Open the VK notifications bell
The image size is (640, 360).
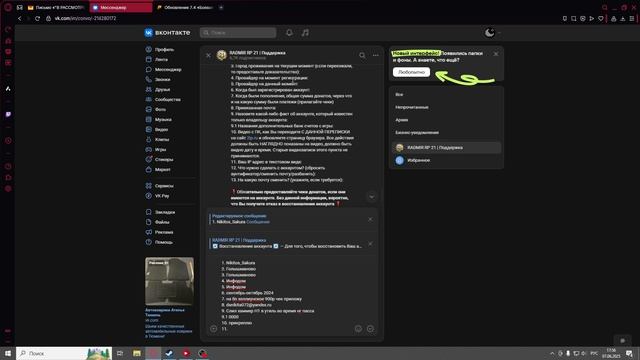[x=289, y=33]
